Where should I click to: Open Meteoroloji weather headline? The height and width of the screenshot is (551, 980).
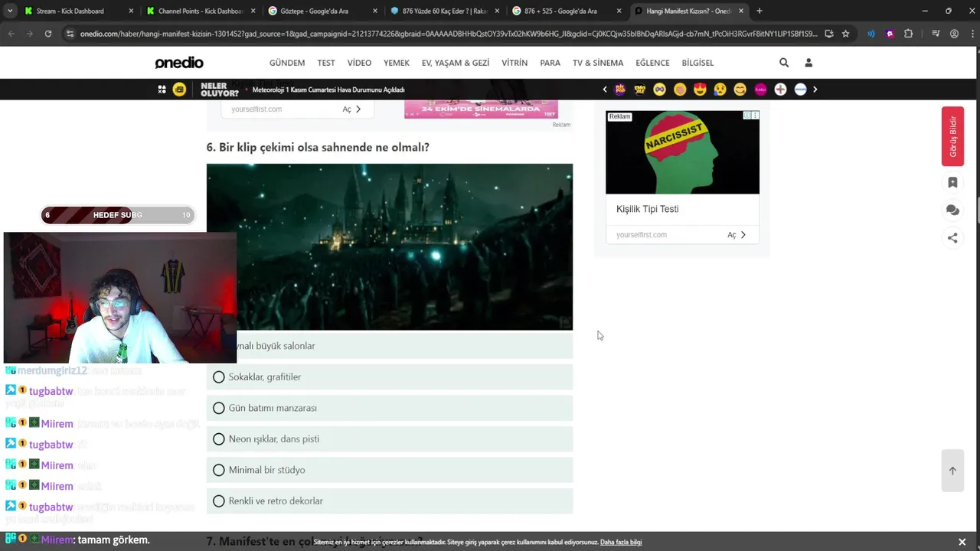click(328, 90)
